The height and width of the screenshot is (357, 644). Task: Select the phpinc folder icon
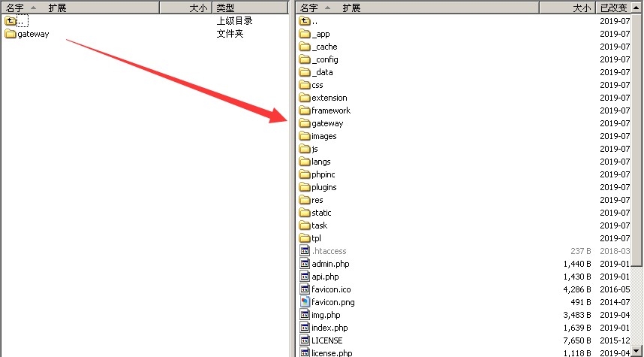304,174
